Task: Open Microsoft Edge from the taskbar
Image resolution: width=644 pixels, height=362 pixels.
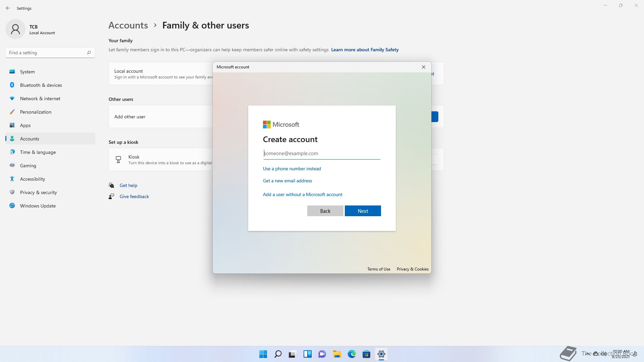Action: click(x=352, y=354)
